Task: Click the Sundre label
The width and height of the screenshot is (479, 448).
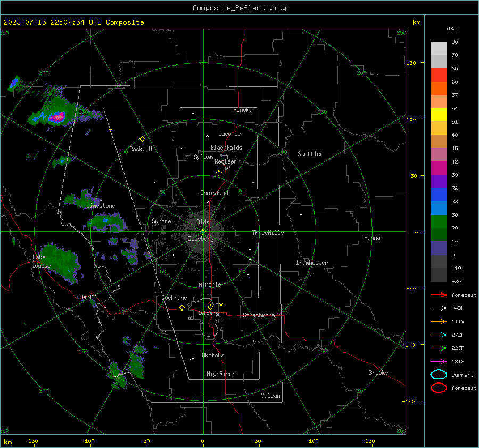Action: click(161, 221)
